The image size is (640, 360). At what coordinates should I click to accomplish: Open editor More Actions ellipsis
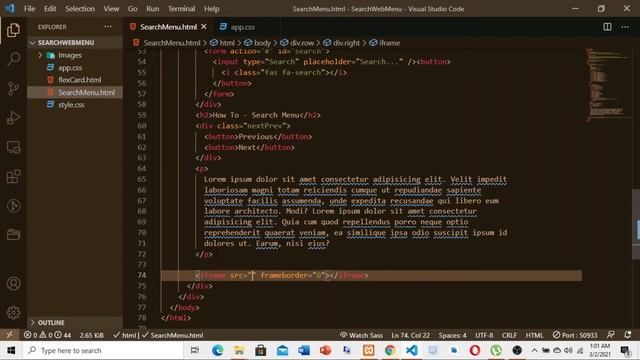[x=625, y=27]
